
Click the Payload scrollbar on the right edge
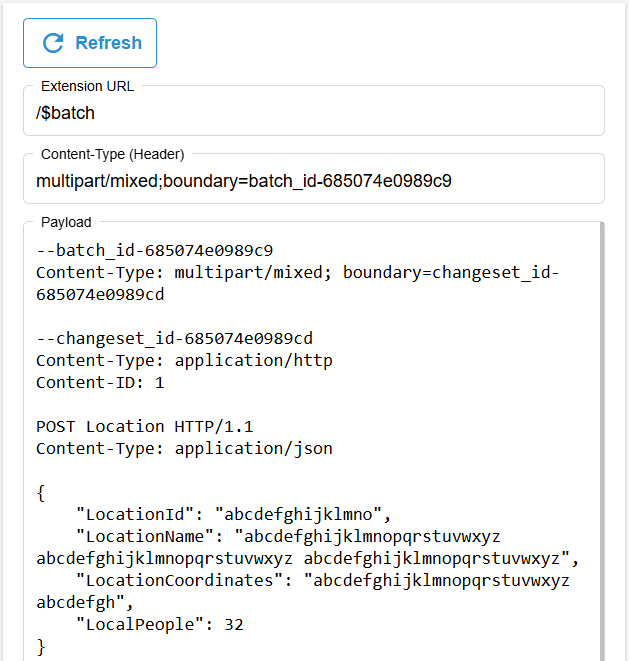[602, 441]
